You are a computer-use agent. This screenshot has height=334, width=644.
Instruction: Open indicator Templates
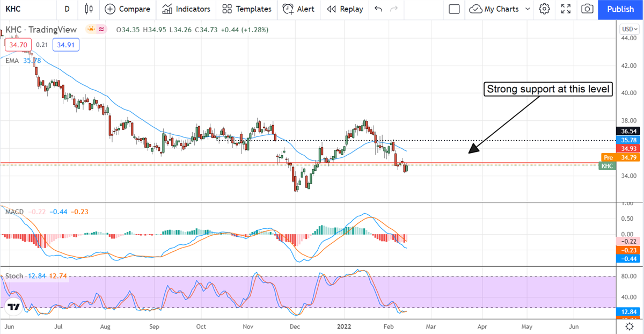tap(246, 9)
